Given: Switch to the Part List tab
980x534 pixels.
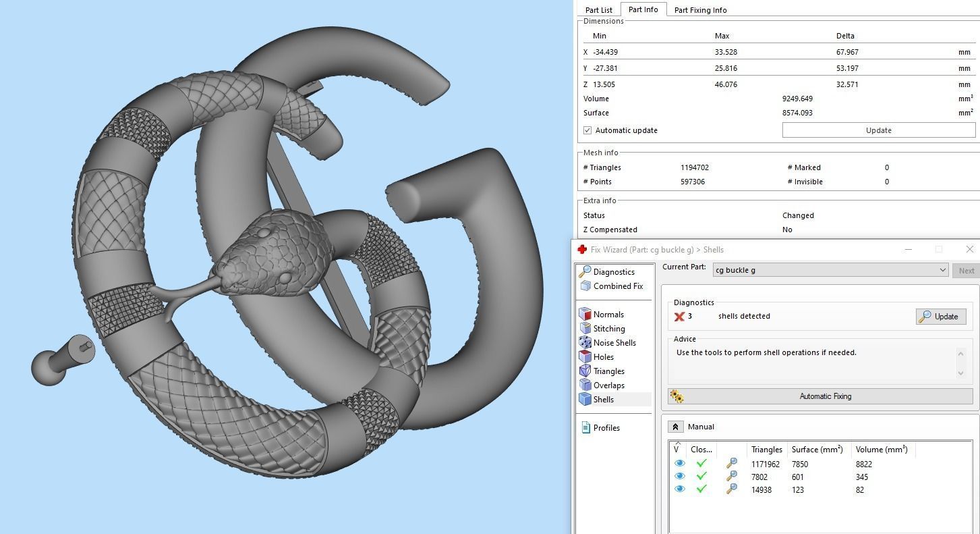Looking at the screenshot, I should click(598, 10).
